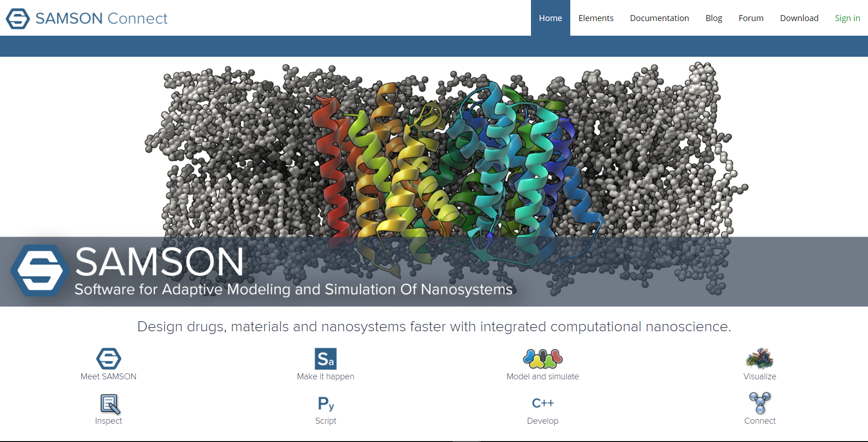Open the Make it happen text link
This screenshot has height=442, width=868.
click(326, 377)
